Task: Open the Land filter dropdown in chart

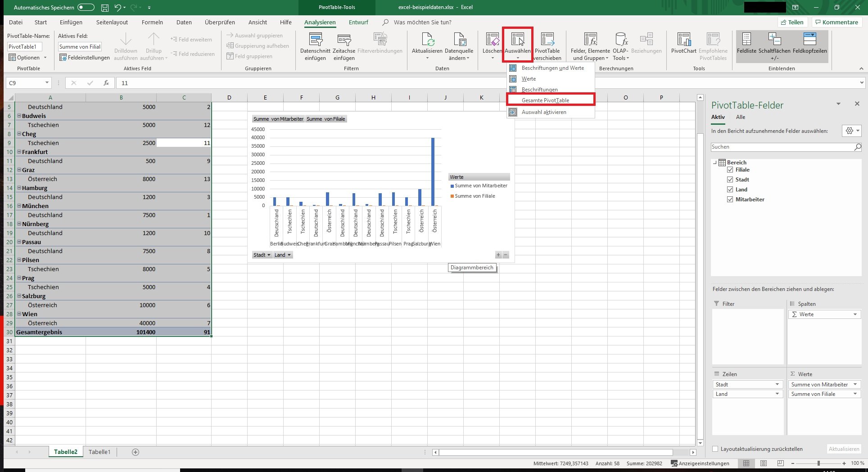Action: (283, 255)
